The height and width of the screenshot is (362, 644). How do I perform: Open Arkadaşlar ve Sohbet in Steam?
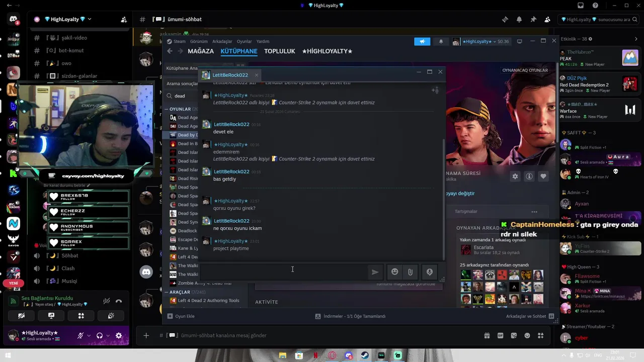pos(530,316)
